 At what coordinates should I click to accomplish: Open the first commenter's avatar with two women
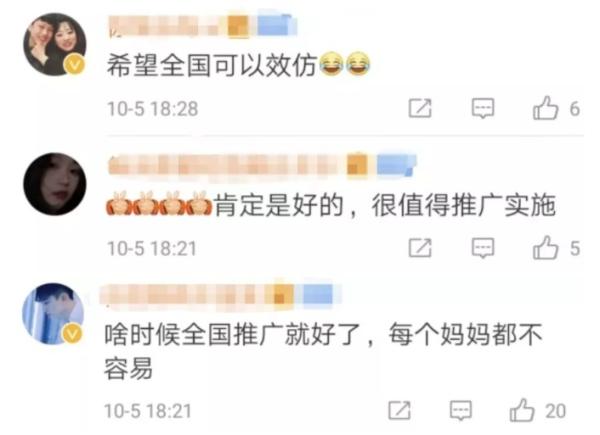[55, 44]
